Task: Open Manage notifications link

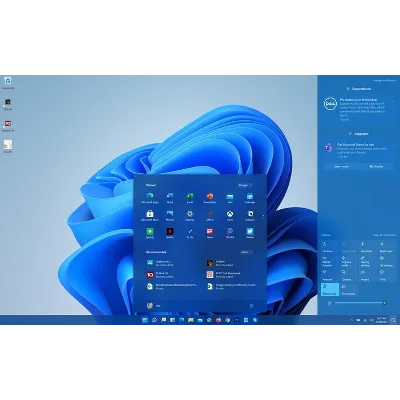Action: pyautogui.click(x=385, y=80)
